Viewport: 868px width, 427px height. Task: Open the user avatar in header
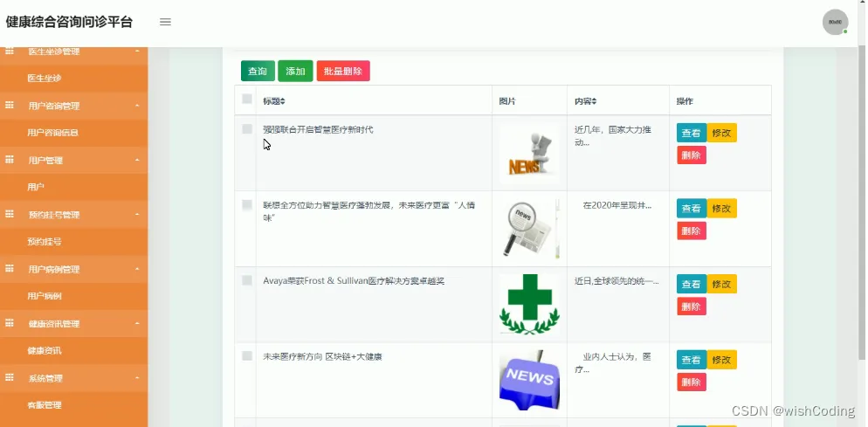point(835,22)
